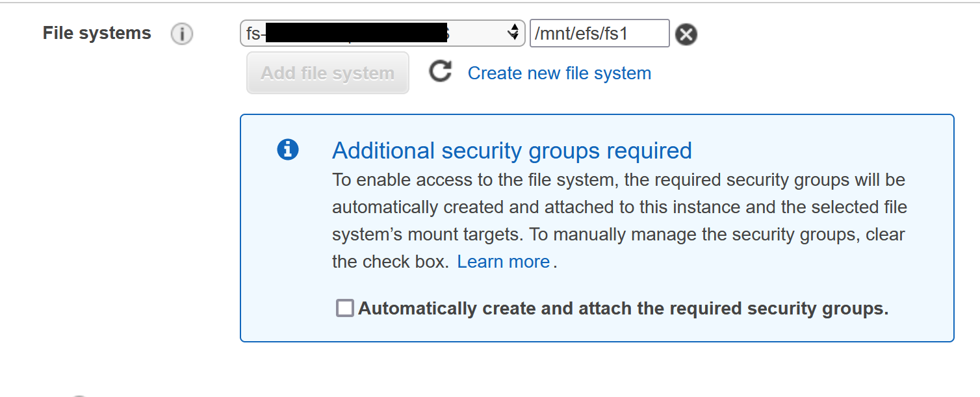Click the "fs-" prefix in the file system selector
The height and width of the screenshot is (397, 980).
[x=255, y=33]
